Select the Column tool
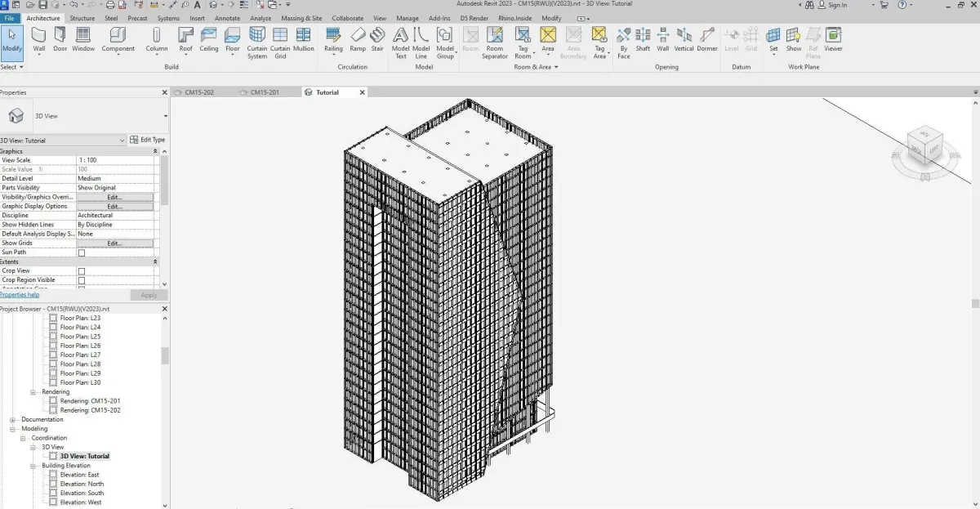Image resolution: width=980 pixels, height=509 pixels. tap(157, 40)
